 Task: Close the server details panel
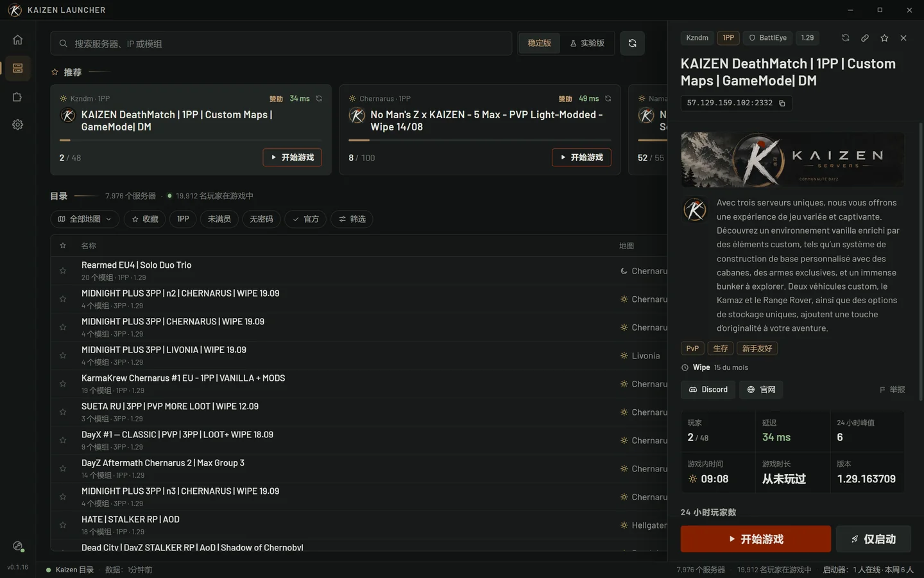point(903,38)
